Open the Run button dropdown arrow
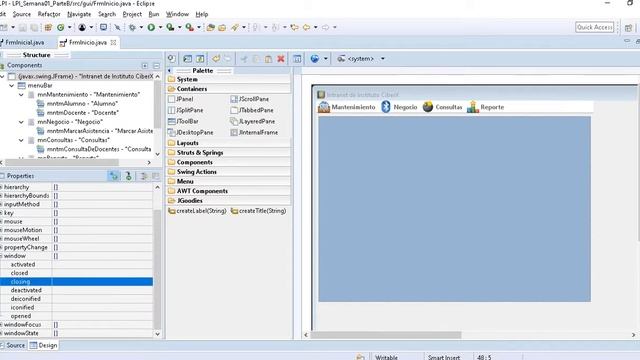This screenshot has width=640, height=360. pos(160,27)
